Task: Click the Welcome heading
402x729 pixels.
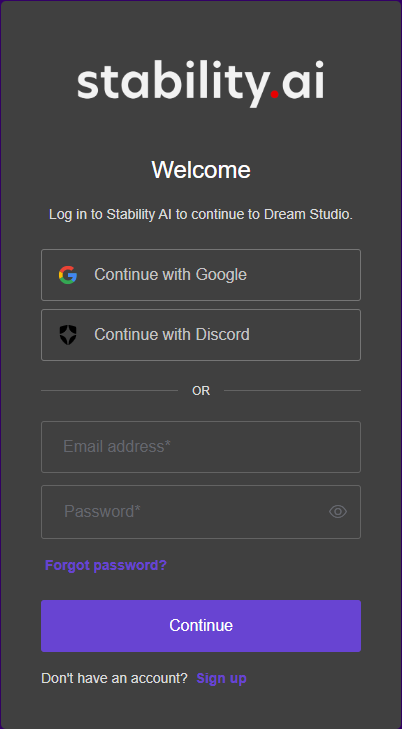Action: click(x=201, y=170)
